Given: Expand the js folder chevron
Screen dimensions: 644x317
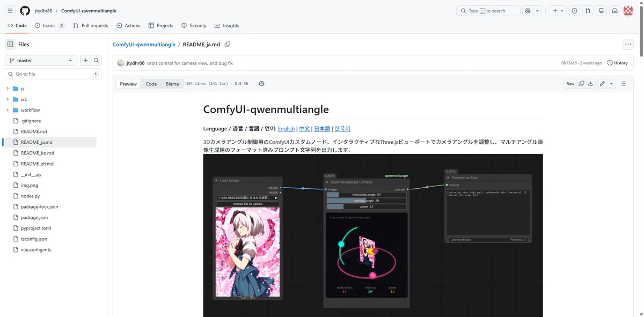Looking at the screenshot, I should (x=8, y=89).
